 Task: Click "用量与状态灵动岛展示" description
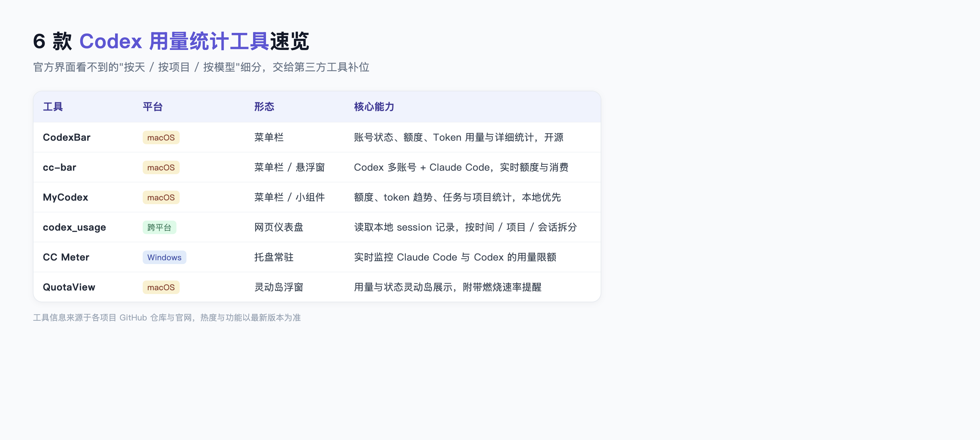tap(448, 287)
